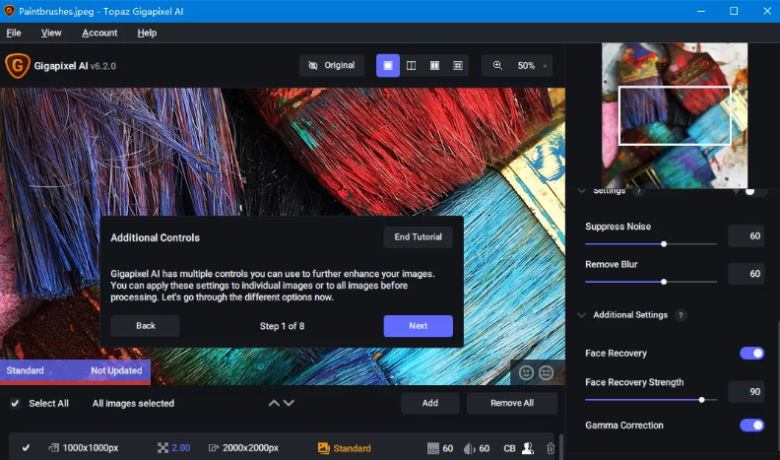780x460 pixels.
Task: Click End Tutorial button
Action: click(x=418, y=237)
